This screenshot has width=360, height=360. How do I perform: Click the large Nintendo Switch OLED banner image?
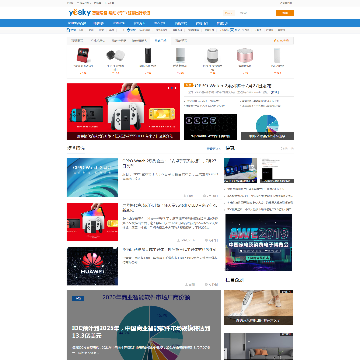click(123, 111)
